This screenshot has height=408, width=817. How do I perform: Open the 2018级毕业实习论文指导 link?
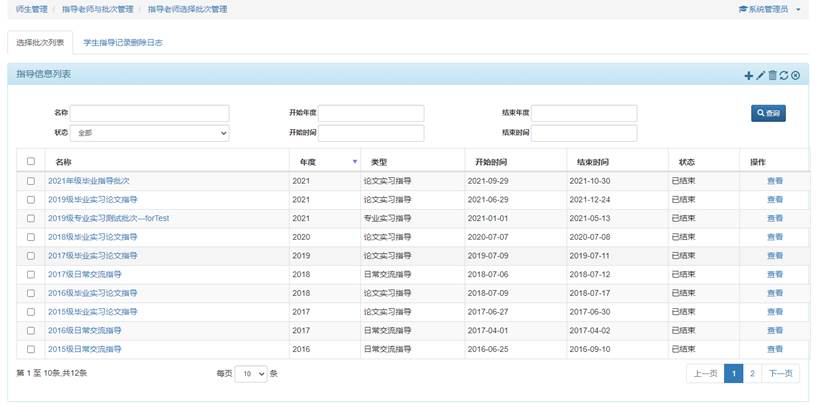93,237
